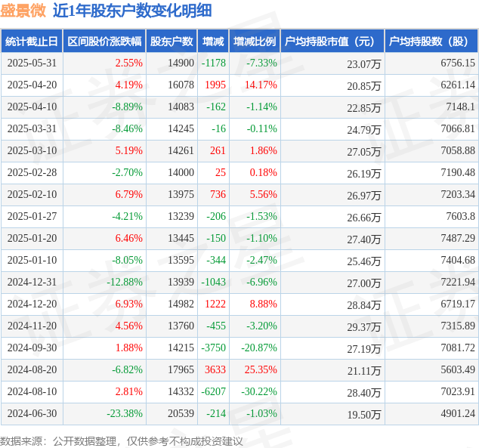Viewport: 479px width, 448px height.
Task: Click shareholder count 14083
Action: [x=181, y=107]
